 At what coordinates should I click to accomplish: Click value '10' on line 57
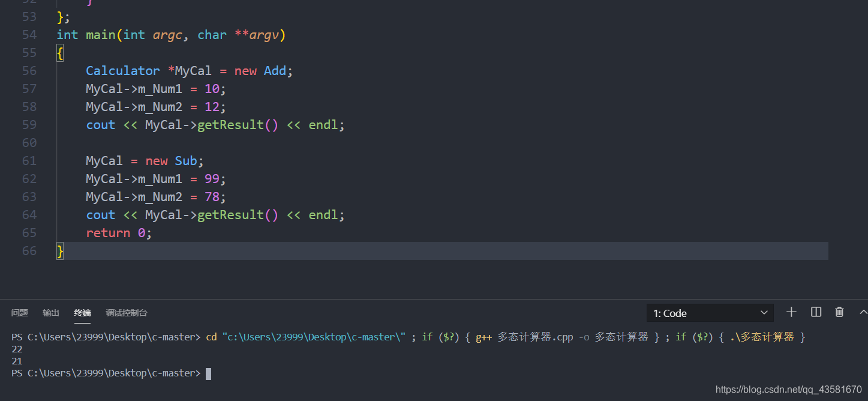[x=212, y=89]
